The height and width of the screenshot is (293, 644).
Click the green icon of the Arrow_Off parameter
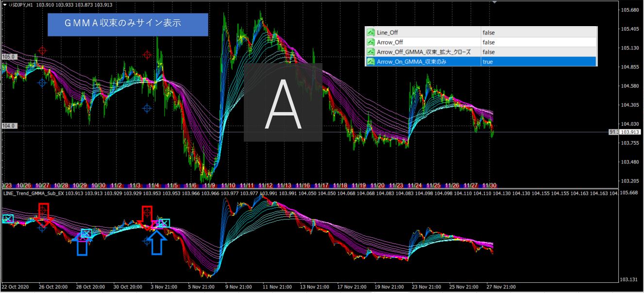pos(371,42)
